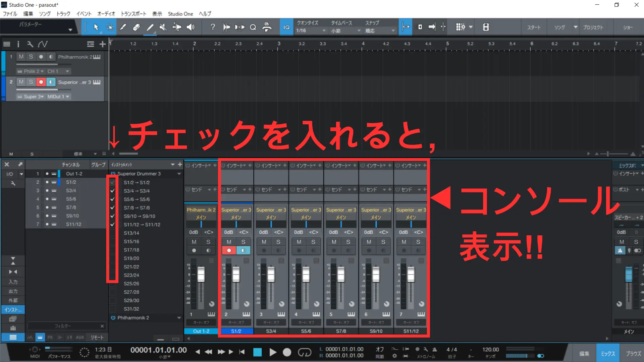Click bar 4 on the timeline ruler
644x362 pixels.
(363, 44)
